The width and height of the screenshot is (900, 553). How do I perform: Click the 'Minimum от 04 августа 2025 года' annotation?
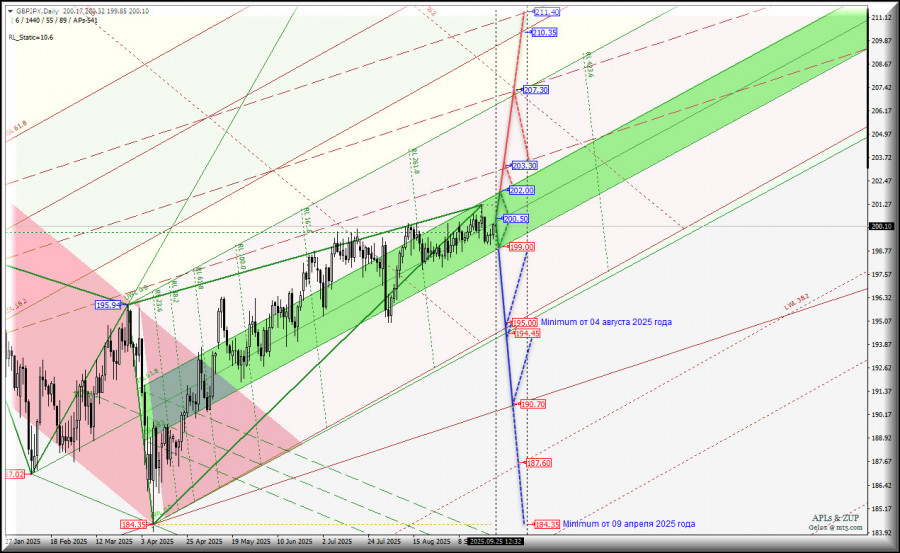coord(606,322)
